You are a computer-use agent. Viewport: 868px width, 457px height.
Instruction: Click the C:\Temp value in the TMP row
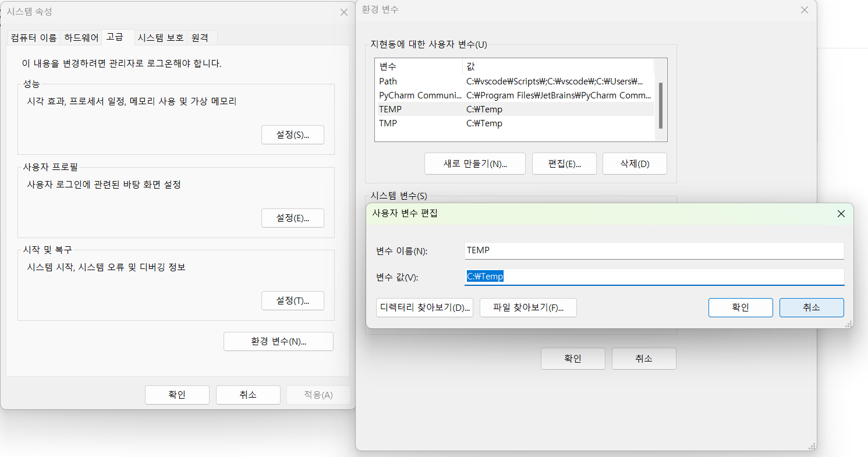pyautogui.click(x=484, y=123)
